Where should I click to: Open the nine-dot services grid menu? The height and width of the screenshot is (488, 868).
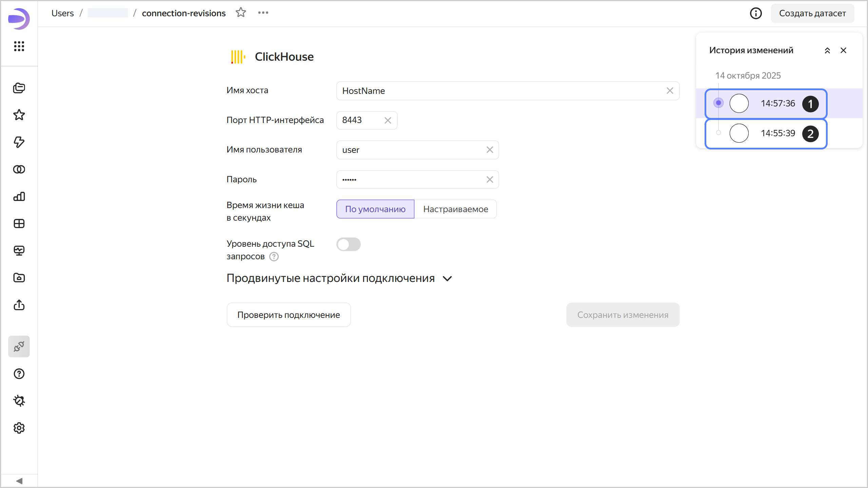tap(19, 46)
